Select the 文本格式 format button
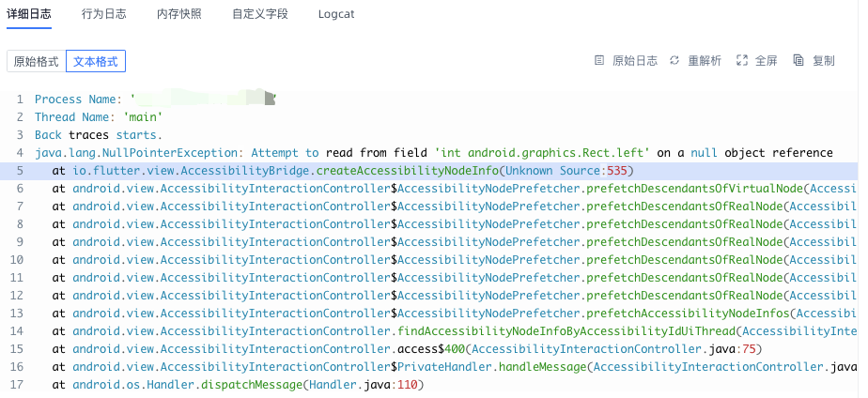The height and width of the screenshot is (398, 868). click(96, 61)
